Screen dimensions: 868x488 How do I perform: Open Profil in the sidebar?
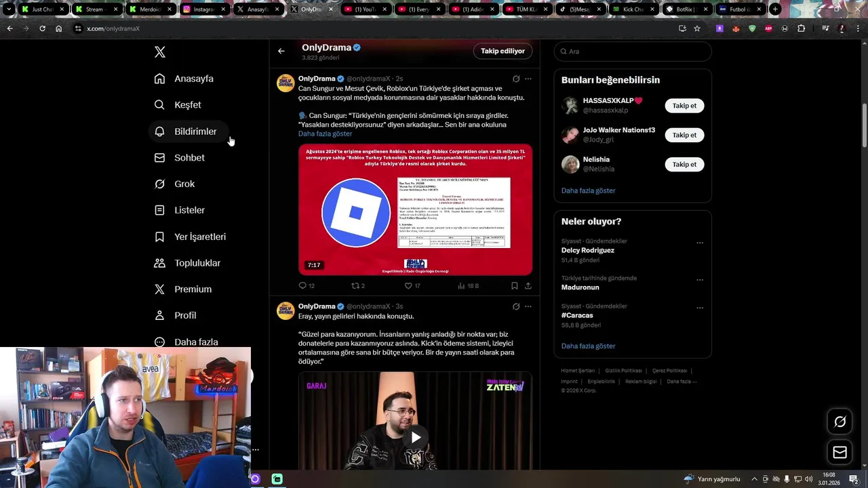[176, 316]
